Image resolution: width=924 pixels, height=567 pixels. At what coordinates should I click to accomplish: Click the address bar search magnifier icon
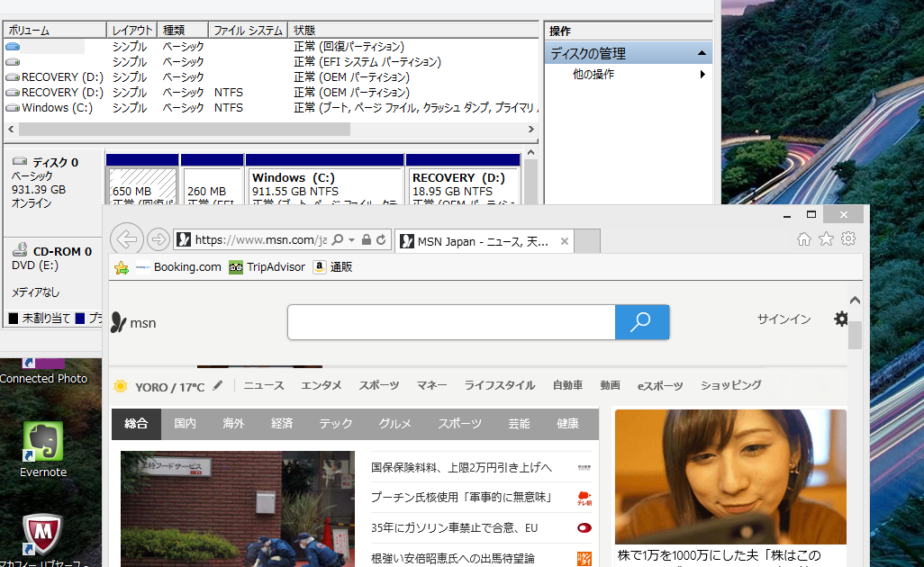(x=338, y=239)
